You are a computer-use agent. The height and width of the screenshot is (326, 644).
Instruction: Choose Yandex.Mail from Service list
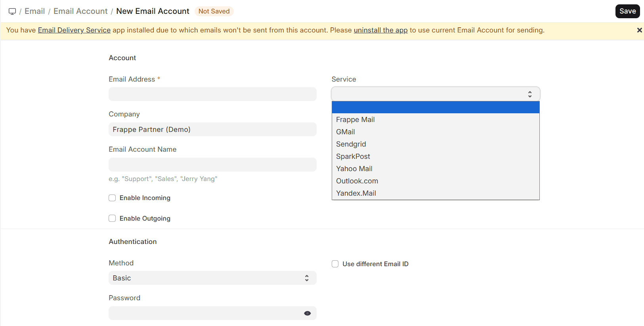[x=436, y=193]
